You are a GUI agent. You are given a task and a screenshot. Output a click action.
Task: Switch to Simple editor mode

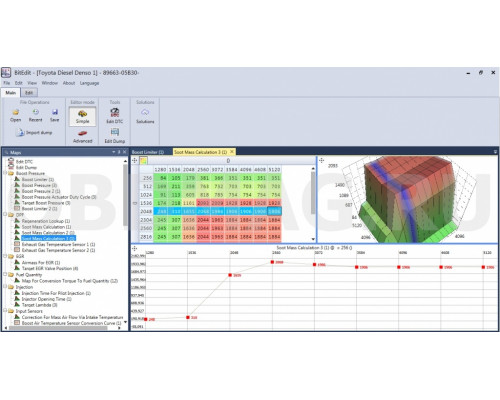pos(82,116)
